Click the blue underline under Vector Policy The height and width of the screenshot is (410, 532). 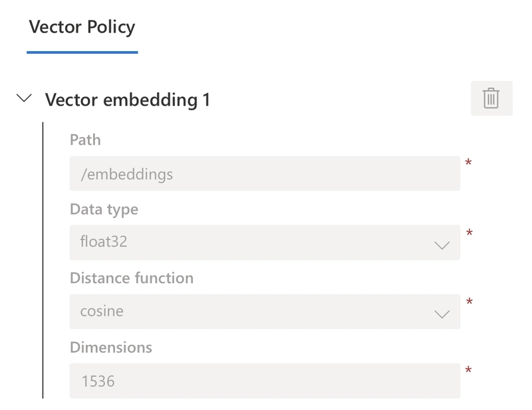click(x=82, y=52)
